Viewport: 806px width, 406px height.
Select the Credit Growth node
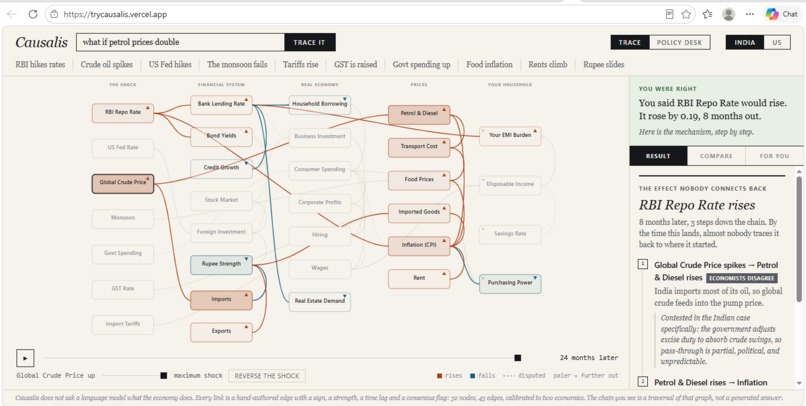click(x=221, y=169)
